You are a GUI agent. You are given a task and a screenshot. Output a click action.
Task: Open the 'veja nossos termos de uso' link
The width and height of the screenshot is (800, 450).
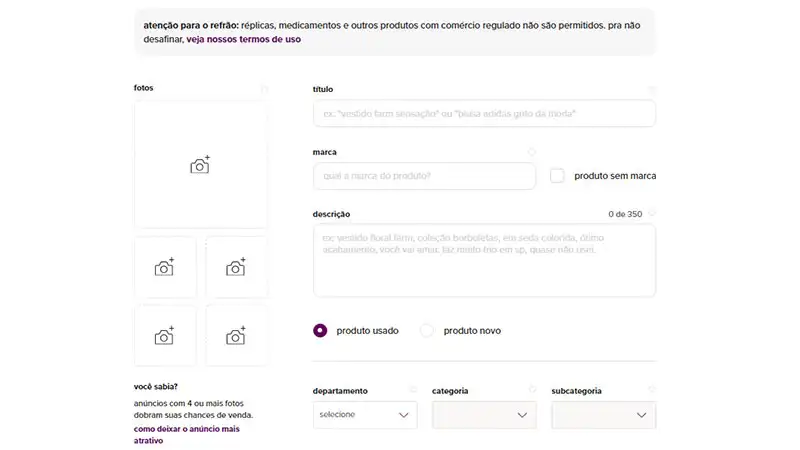(243, 40)
